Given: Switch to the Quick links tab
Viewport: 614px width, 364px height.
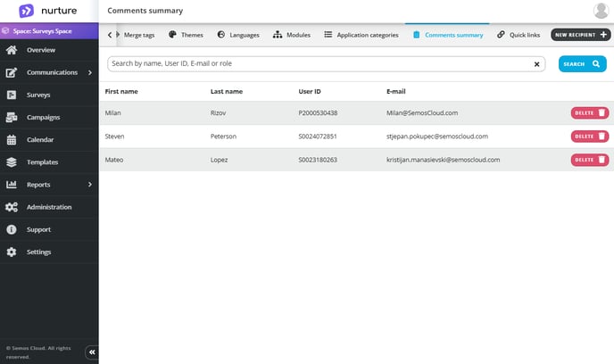Looking at the screenshot, I should click(519, 35).
